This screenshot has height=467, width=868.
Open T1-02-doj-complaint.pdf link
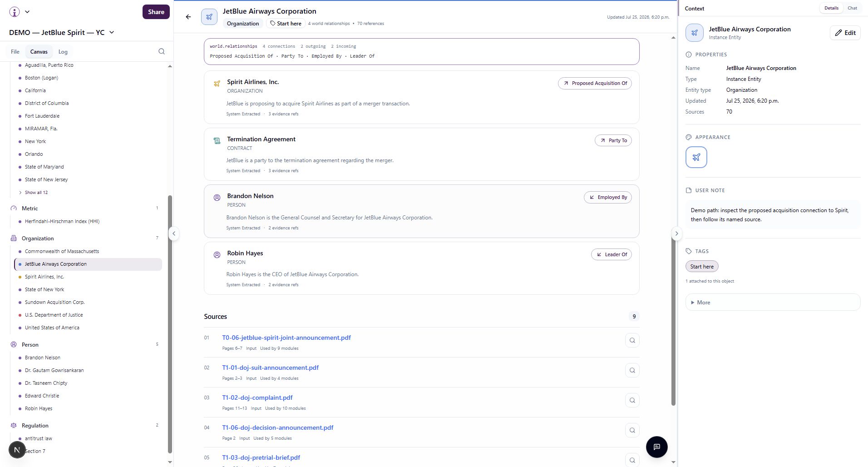point(257,398)
